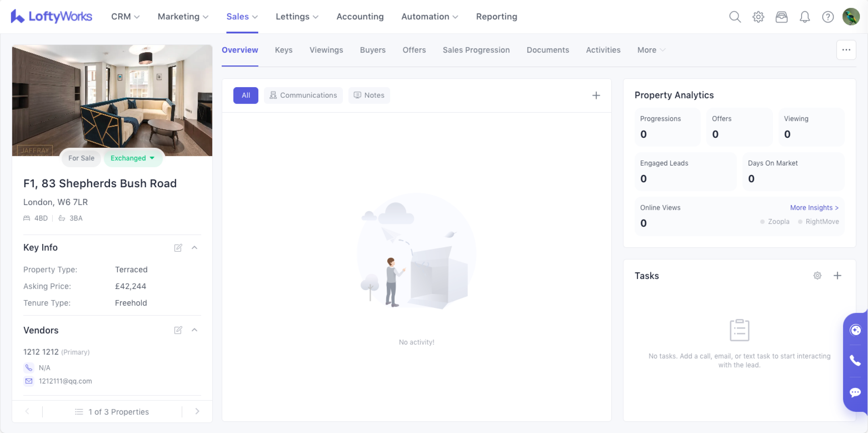Click the Tasks settings gear icon
The image size is (868, 433).
coord(817,276)
